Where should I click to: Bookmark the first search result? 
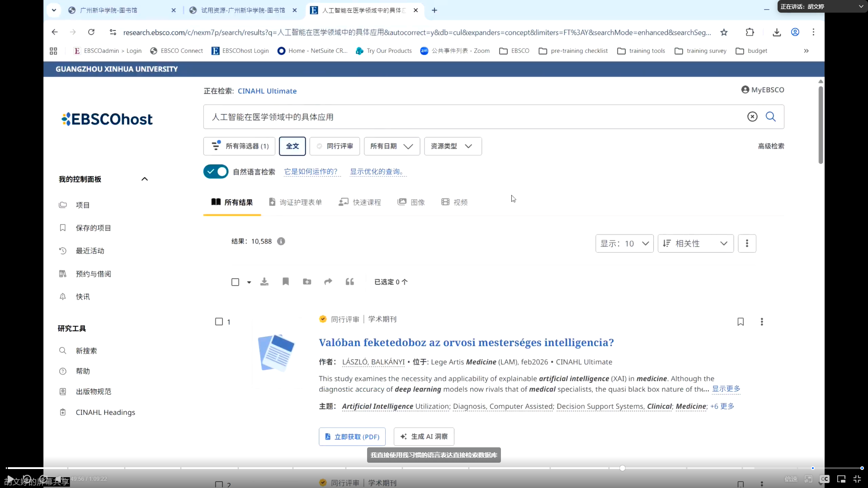[x=741, y=322]
